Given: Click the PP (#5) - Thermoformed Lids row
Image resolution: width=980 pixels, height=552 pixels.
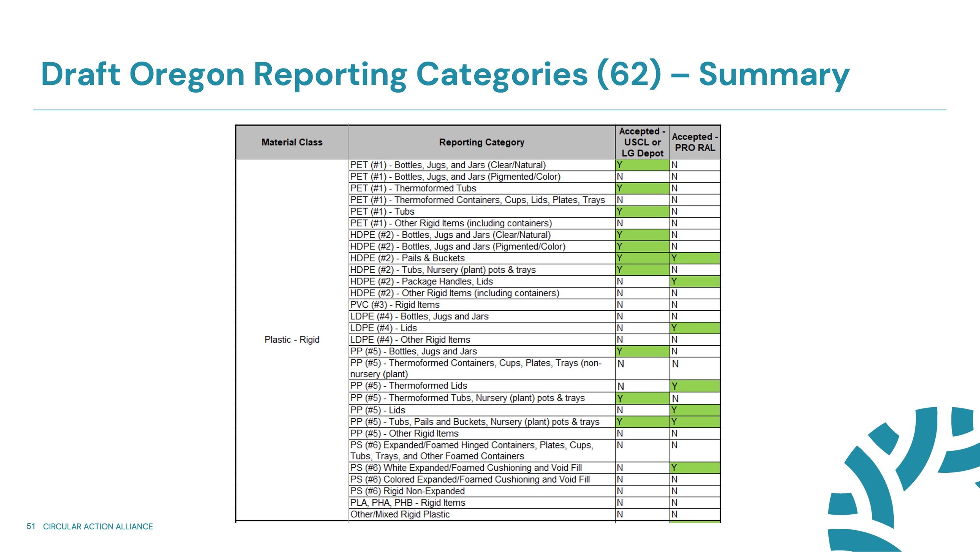Looking at the screenshot, I should (x=408, y=386).
